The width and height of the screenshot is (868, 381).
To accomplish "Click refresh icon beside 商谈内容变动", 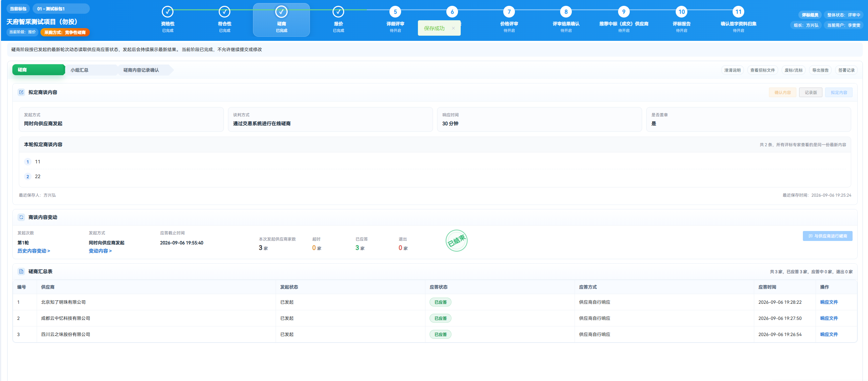I will coord(21,217).
